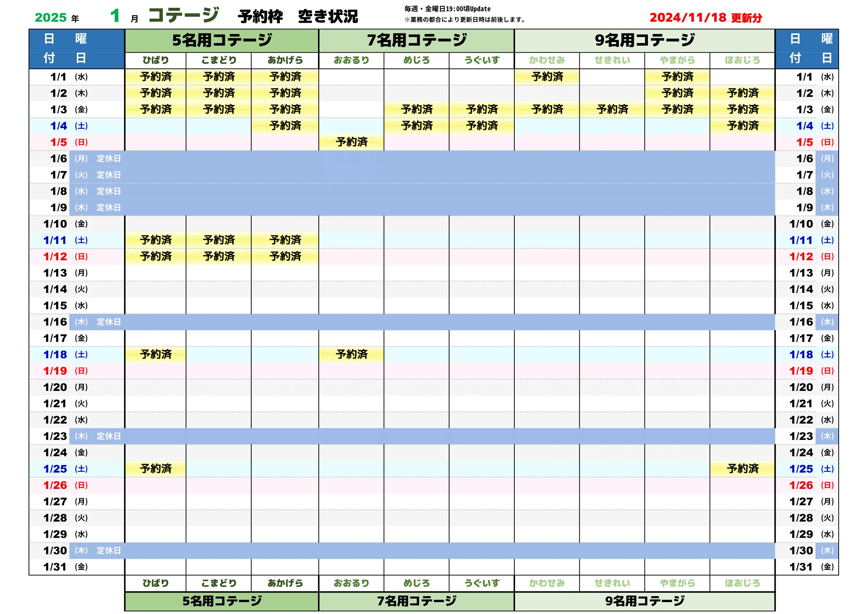This screenshot has height=614, width=868.
Task: Click "予約済" for こまどり on 1/2
Action: tap(219, 93)
